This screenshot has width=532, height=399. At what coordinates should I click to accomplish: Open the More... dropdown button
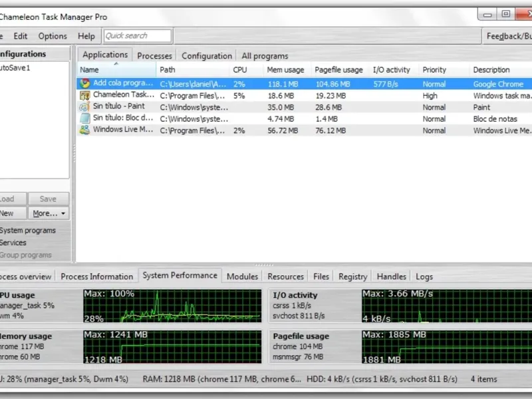[x=49, y=213]
